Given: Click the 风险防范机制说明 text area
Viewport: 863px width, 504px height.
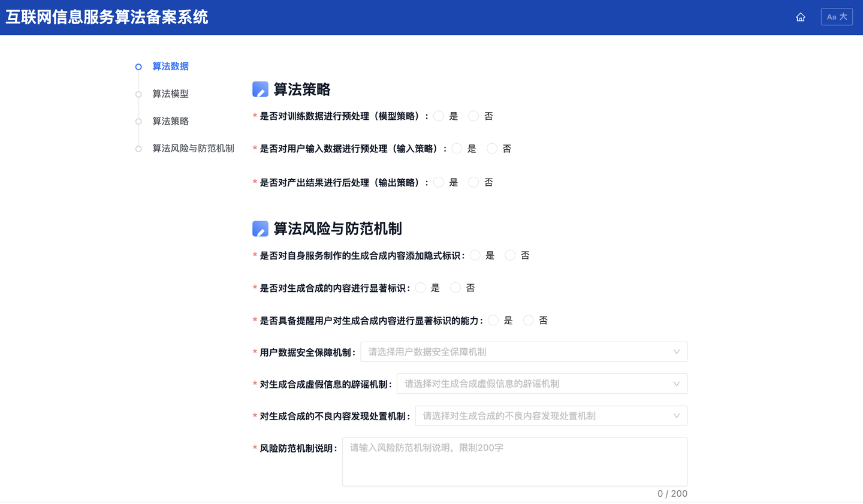Looking at the screenshot, I should [514, 460].
